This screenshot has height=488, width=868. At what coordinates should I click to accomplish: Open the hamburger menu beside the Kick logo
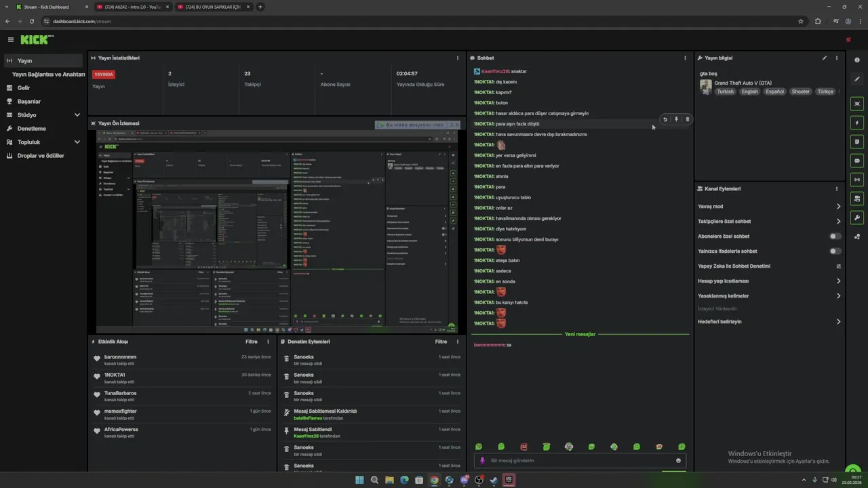10,40
